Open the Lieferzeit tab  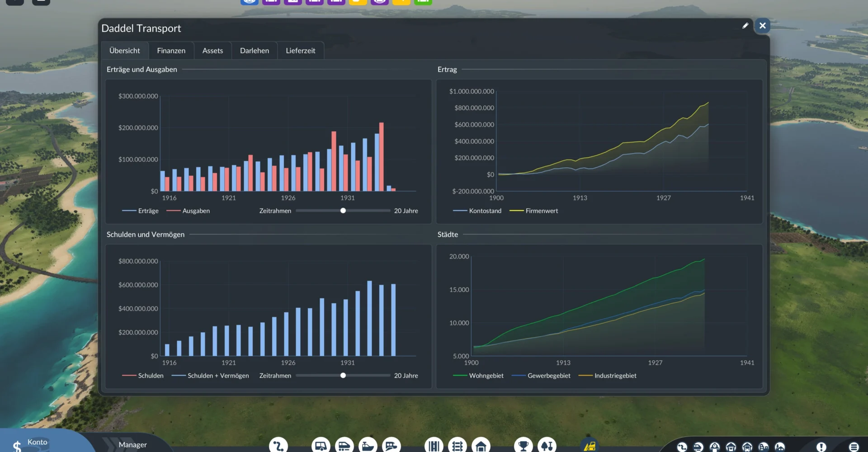(x=301, y=51)
